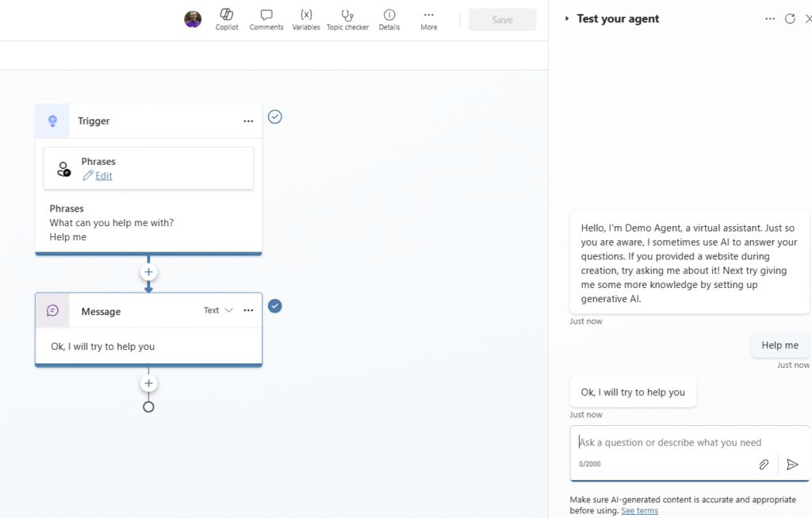
Task: Click the end-of-flow circle marker
Action: tap(148, 407)
